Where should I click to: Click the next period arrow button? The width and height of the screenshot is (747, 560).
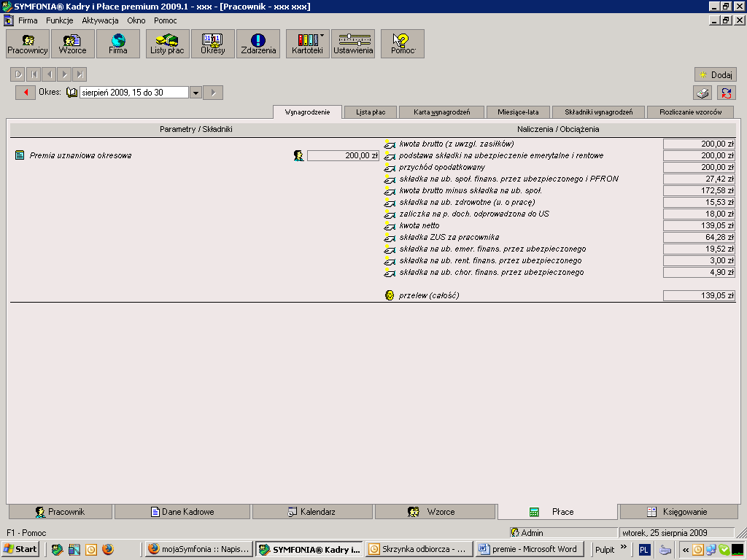click(x=213, y=93)
